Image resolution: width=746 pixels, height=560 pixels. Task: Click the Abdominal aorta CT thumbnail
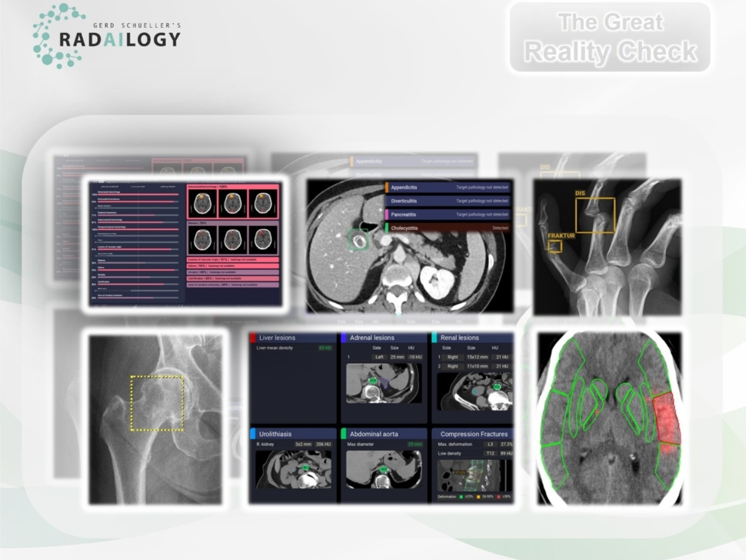point(382,469)
